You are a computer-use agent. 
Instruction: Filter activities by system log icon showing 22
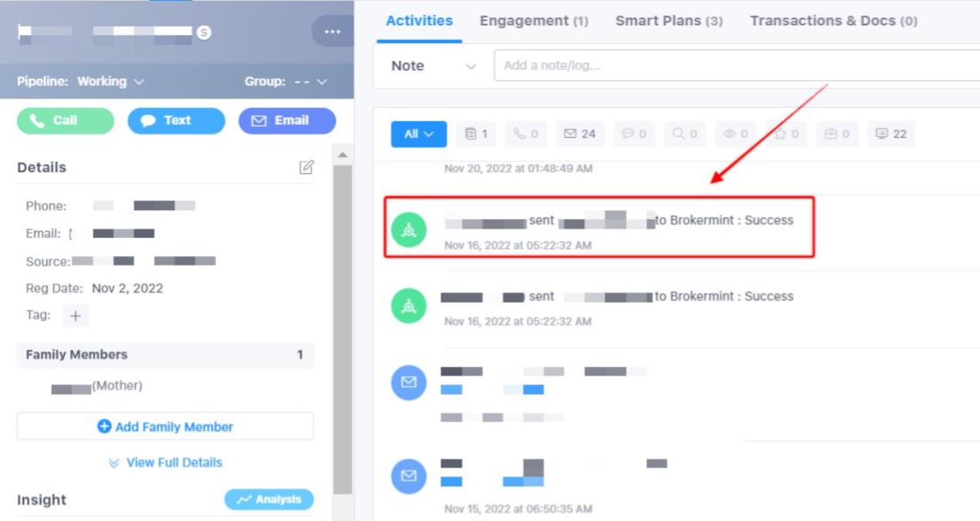(x=891, y=134)
